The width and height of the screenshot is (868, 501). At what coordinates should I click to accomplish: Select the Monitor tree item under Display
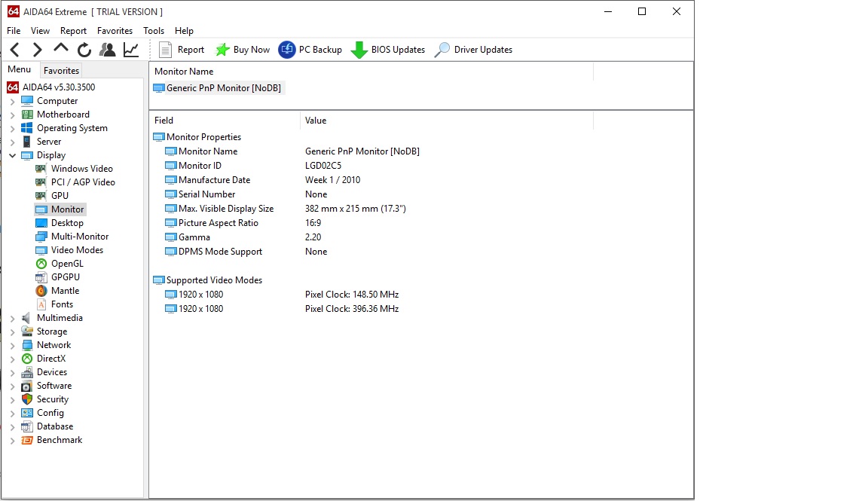pyautogui.click(x=60, y=209)
